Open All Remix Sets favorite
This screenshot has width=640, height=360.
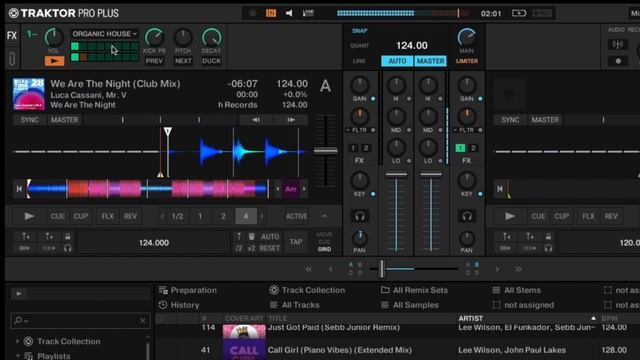[414, 290]
